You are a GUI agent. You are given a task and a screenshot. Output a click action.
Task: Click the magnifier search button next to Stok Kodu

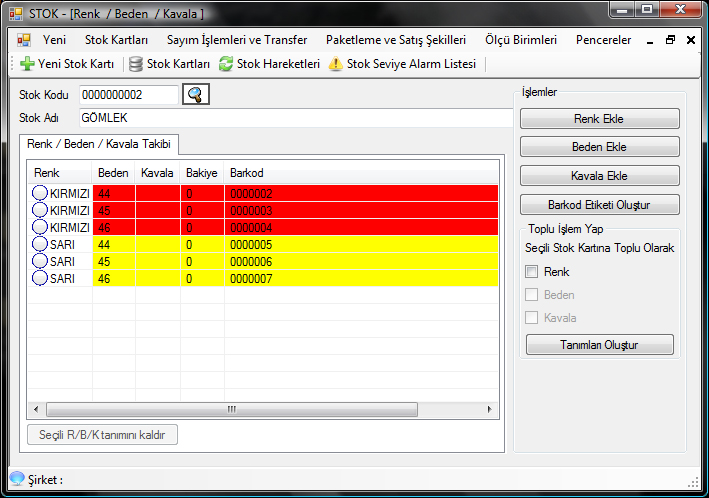click(196, 95)
